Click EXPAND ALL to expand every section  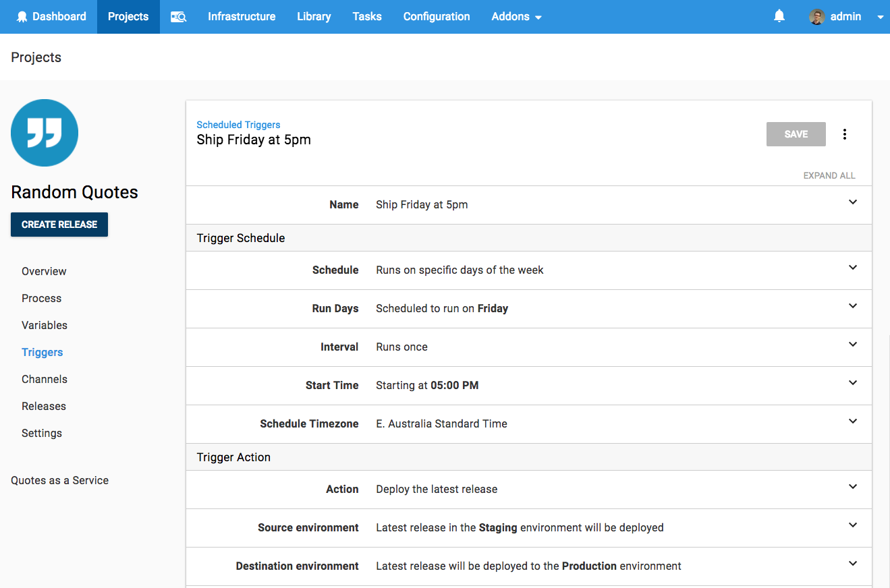(829, 175)
